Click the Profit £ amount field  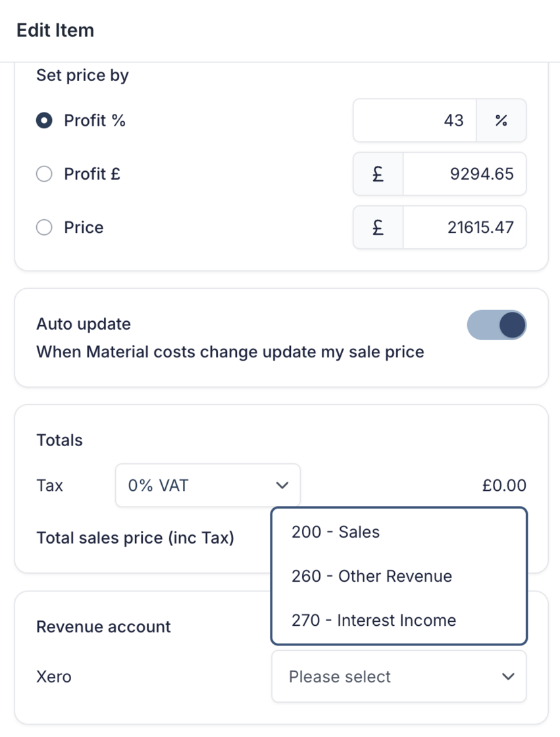[464, 174]
